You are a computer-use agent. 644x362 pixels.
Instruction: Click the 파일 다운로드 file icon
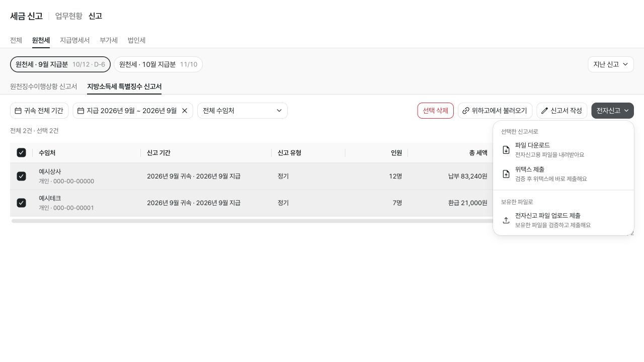(506, 150)
